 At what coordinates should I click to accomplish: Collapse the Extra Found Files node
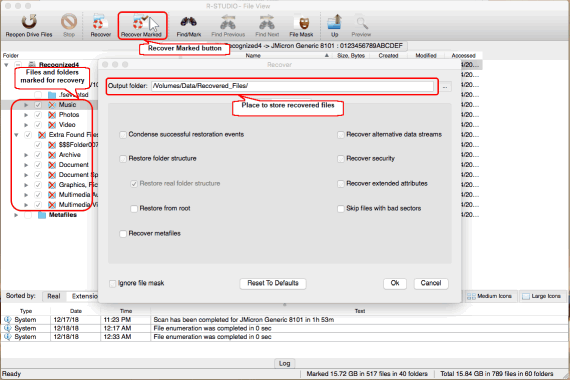point(16,135)
